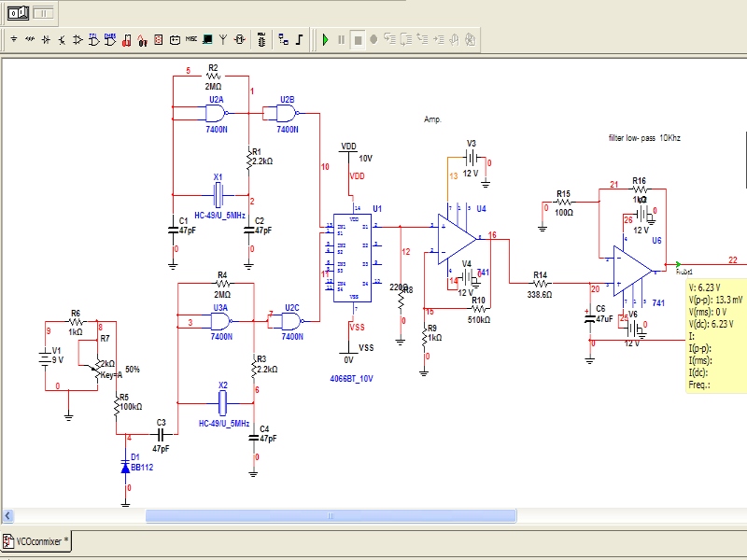Open the TTL component group
The width and height of the screenshot is (747, 560).
[93, 40]
